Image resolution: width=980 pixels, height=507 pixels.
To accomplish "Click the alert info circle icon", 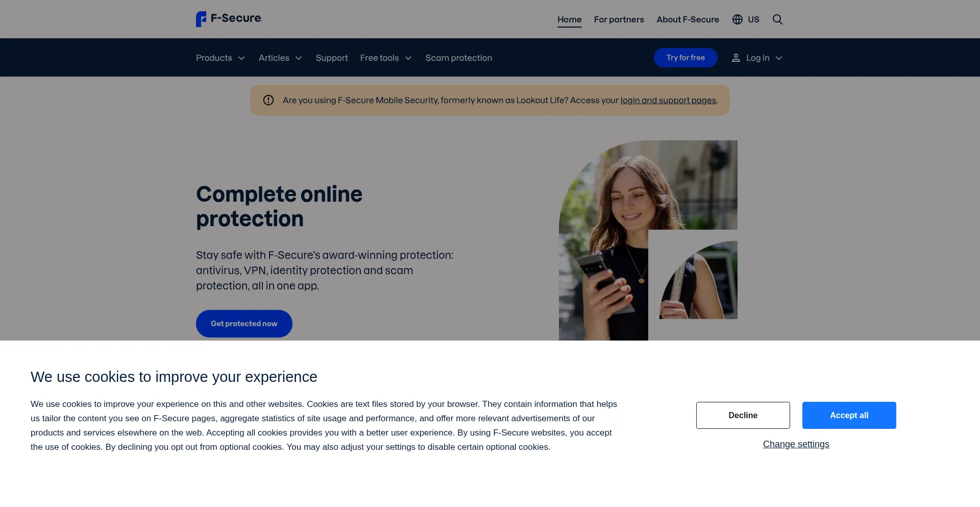I will [268, 100].
